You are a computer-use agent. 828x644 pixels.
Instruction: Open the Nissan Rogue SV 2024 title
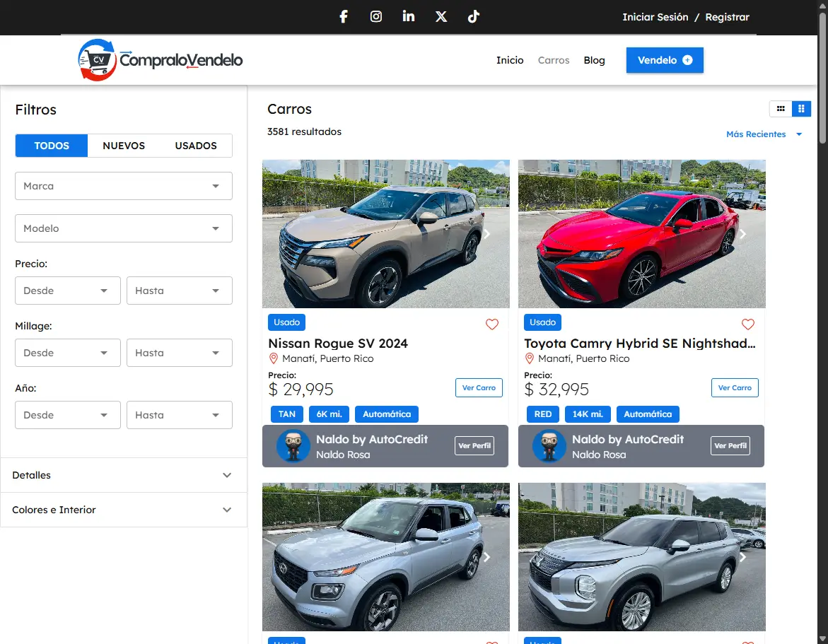tap(338, 344)
